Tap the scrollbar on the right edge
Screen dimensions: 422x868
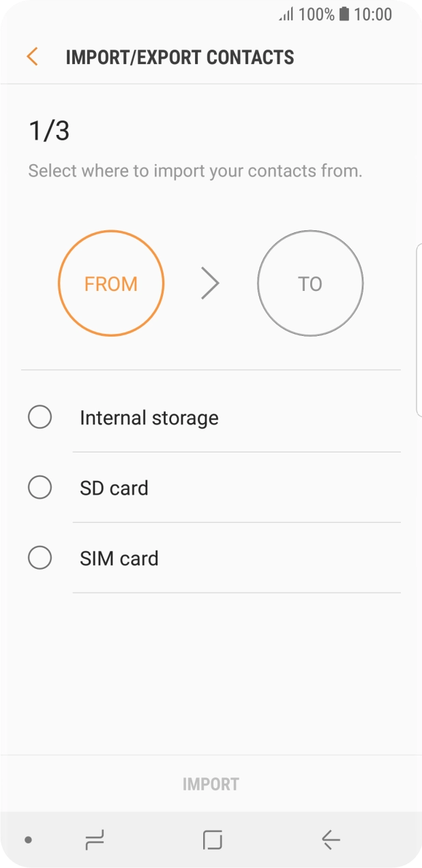tap(418, 327)
